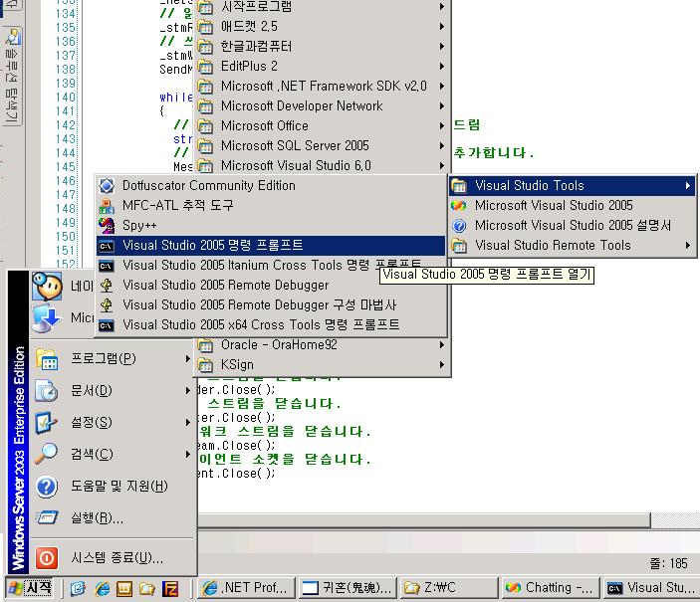
Task: Open 실행(R) run dialog icon
Action: [x=47, y=517]
